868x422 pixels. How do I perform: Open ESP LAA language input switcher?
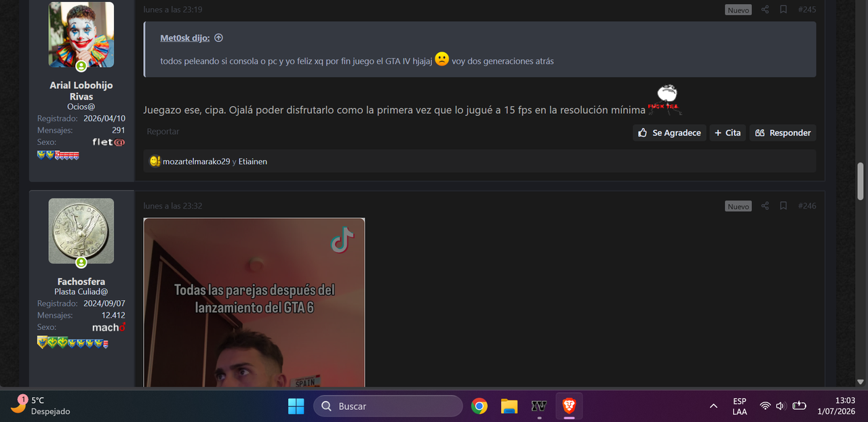[740, 406]
